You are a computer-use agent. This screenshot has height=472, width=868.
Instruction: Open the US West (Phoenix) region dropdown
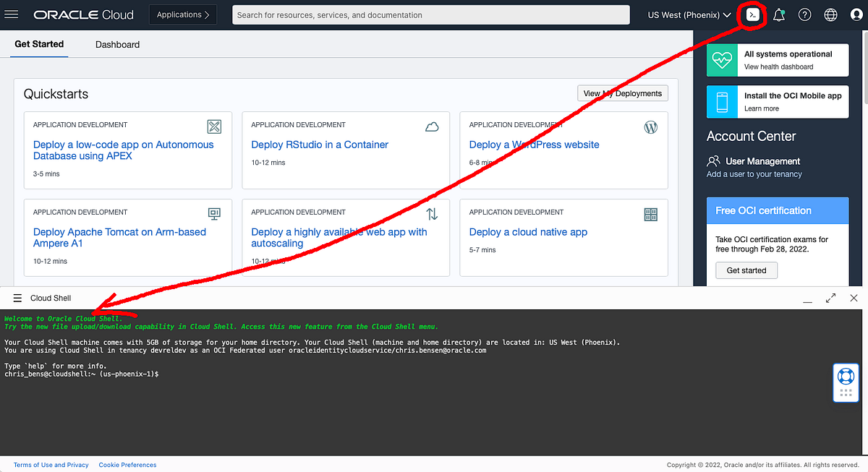click(x=688, y=14)
